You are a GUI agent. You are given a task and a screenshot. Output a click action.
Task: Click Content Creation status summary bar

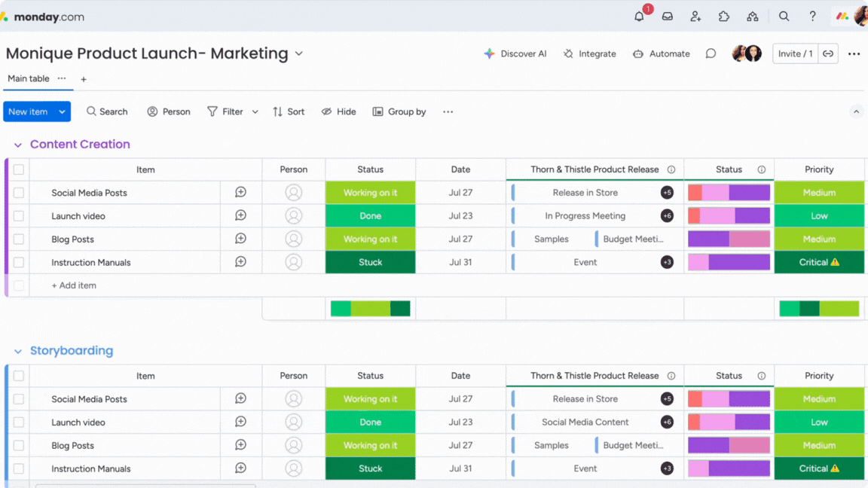(x=371, y=309)
